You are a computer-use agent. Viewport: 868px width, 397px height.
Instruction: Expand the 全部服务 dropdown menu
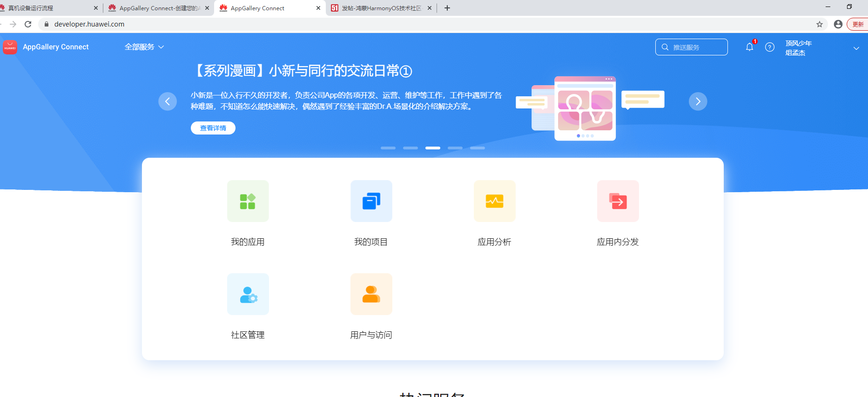144,47
